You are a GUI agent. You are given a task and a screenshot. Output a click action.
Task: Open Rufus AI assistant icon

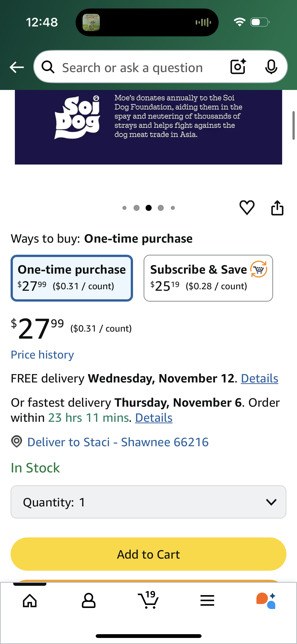click(x=266, y=601)
